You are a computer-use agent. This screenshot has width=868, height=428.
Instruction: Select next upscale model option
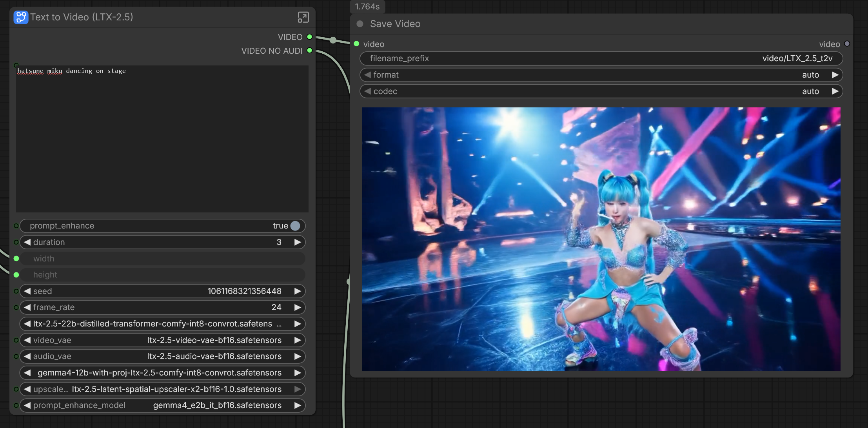298,389
